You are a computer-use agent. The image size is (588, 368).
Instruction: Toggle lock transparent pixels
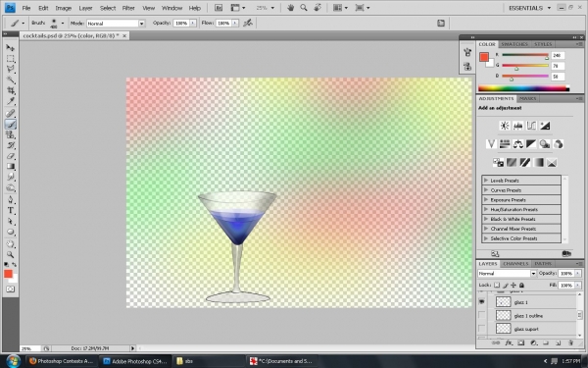497,285
